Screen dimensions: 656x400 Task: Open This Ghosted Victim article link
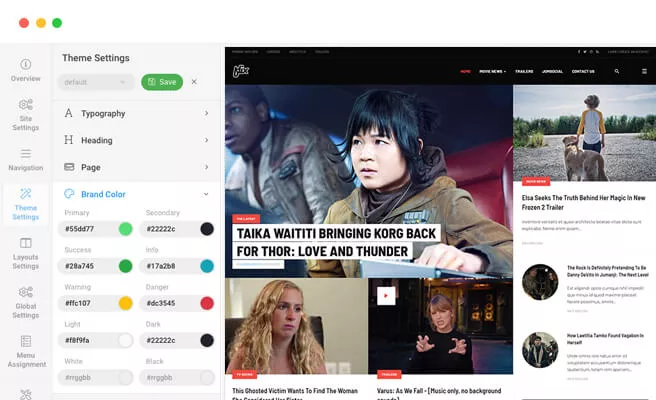point(295,393)
